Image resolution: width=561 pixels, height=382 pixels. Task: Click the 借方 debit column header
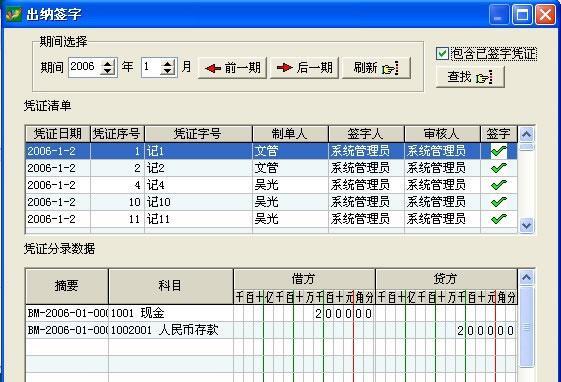tap(304, 279)
